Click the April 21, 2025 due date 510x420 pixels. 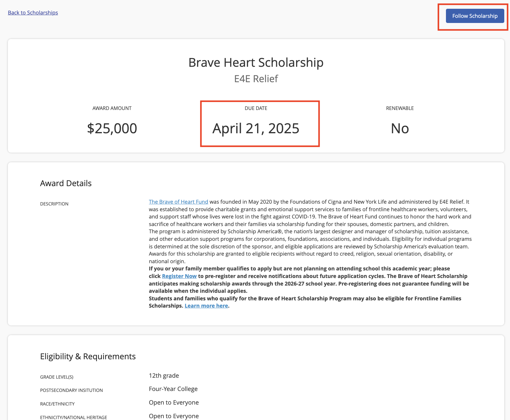click(x=256, y=128)
